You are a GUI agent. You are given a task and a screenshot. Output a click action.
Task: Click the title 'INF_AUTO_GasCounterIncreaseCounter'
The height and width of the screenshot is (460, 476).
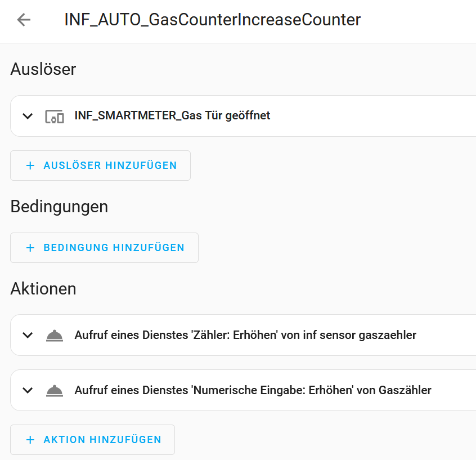point(213,20)
